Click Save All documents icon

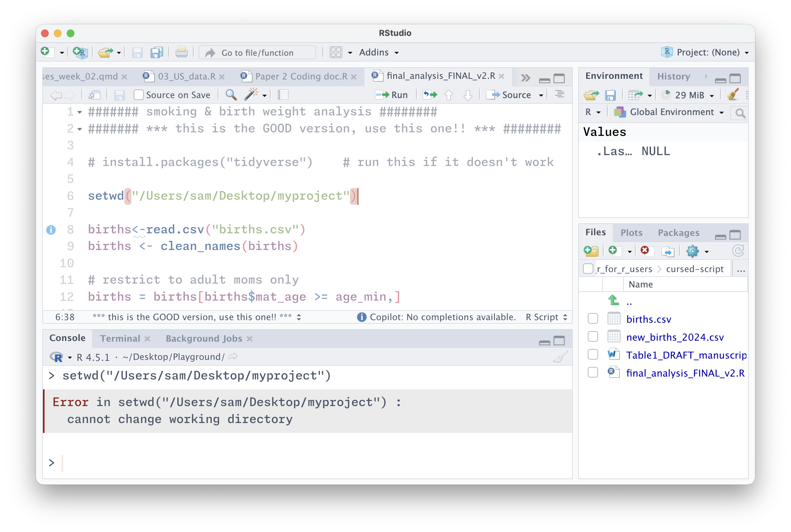click(x=156, y=52)
